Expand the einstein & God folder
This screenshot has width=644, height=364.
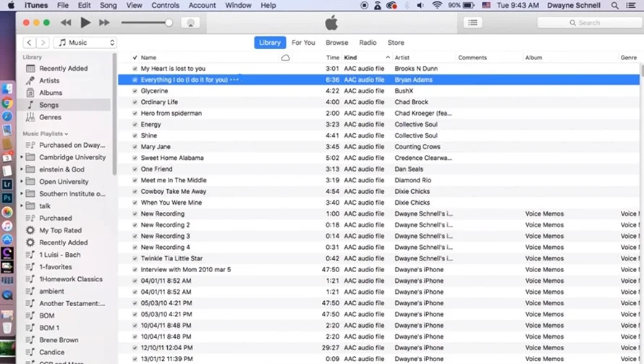coord(22,169)
